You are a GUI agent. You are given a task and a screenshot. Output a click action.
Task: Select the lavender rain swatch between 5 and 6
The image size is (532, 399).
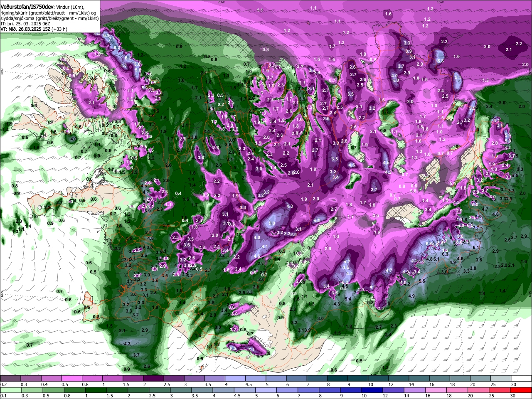[x=266, y=390]
